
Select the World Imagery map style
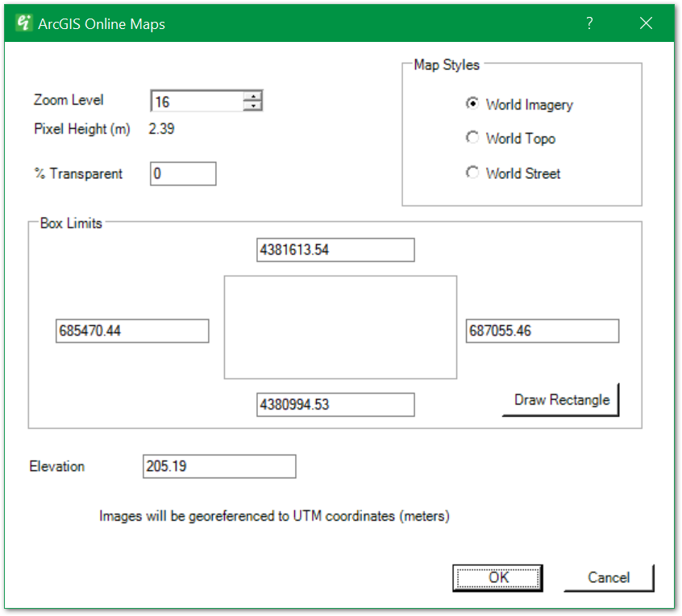pyautogui.click(x=472, y=104)
